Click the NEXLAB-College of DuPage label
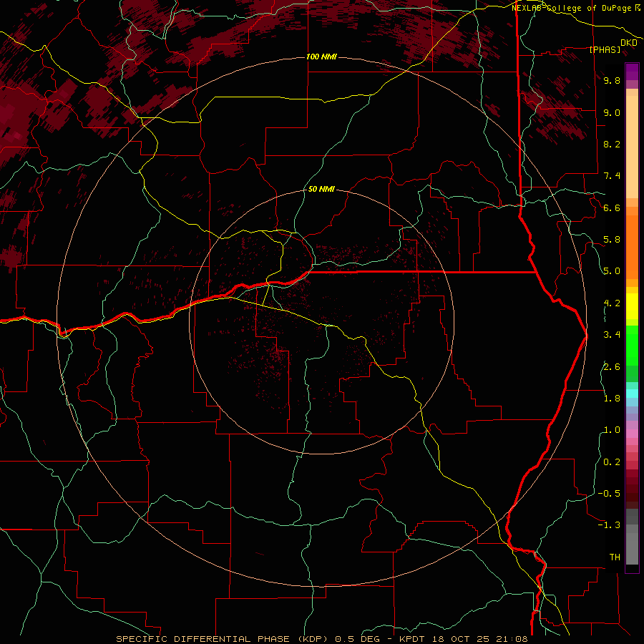Screen dimensions: 644x644 click(x=571, y=8)
